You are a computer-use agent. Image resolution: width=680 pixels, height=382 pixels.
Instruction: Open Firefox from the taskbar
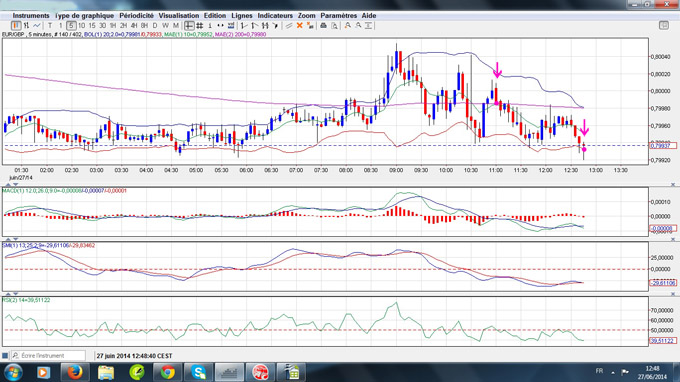(x=75, y=372)
